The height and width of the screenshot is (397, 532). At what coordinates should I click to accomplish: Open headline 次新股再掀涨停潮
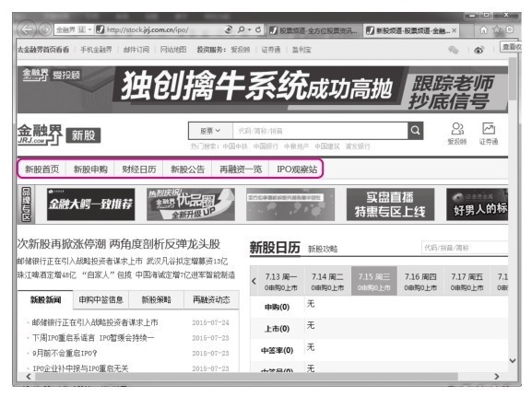coord(119,244)
